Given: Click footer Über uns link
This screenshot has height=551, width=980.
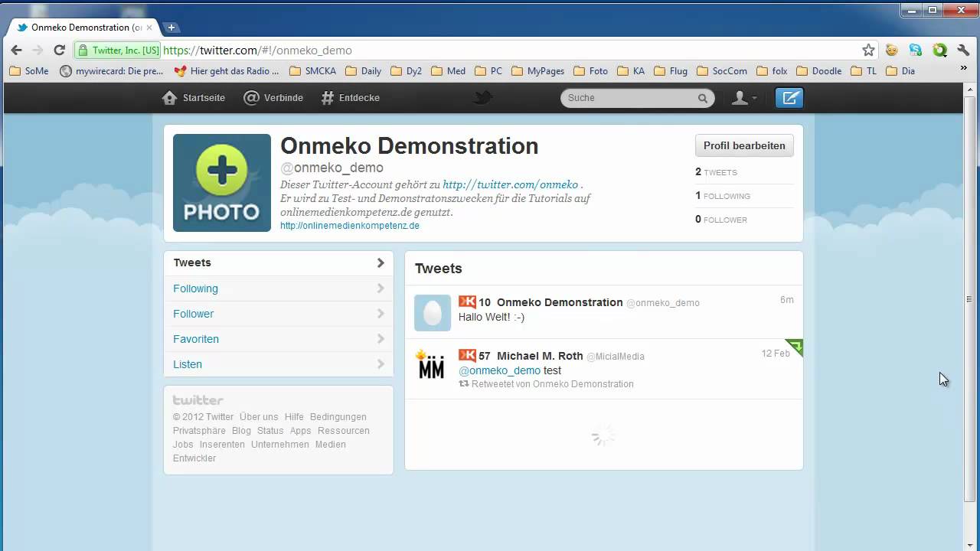Looking at the screenshot, I should point(259,417).
